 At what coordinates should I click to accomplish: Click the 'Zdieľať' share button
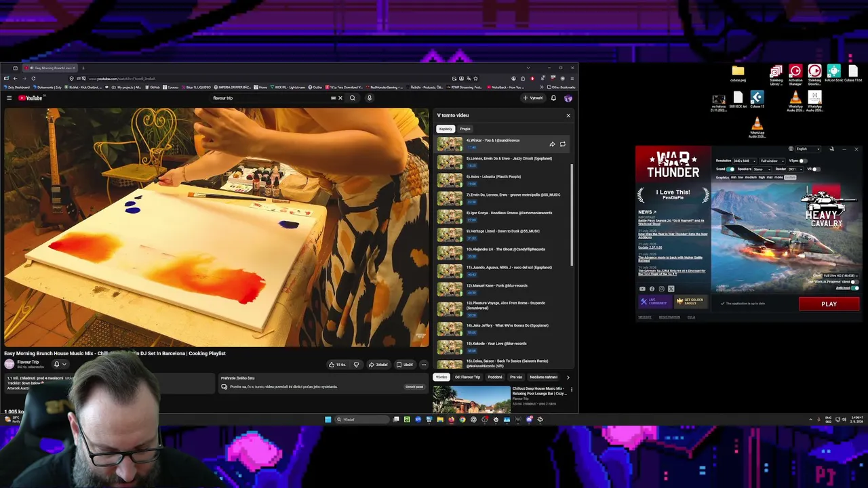[378, 365]
